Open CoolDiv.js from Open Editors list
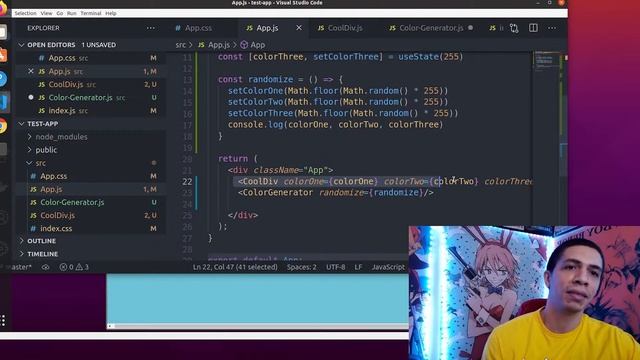This screenshot has width=640, height=360. click(x=91, y=84)
